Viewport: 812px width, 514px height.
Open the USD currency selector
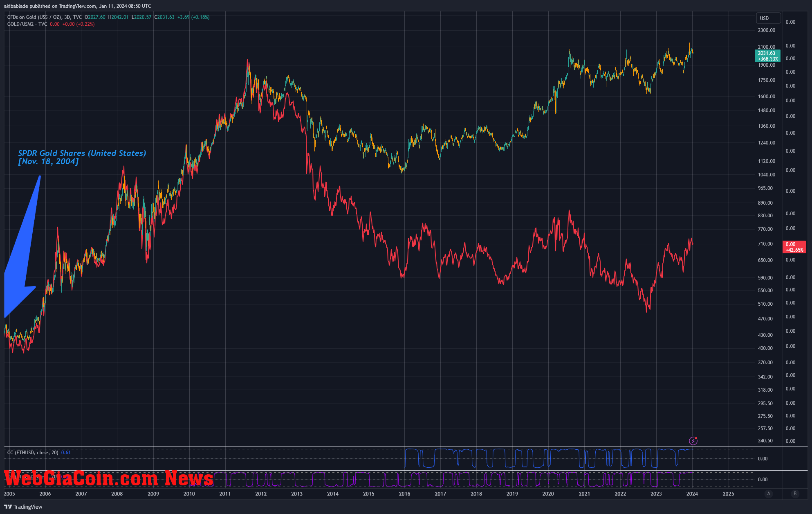click(x=768, y=18)
